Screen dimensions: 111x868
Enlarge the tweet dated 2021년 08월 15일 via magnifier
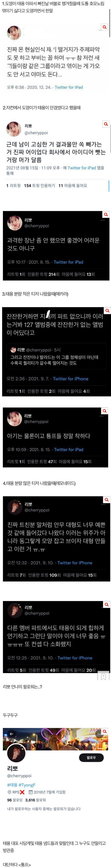point(106,124)
